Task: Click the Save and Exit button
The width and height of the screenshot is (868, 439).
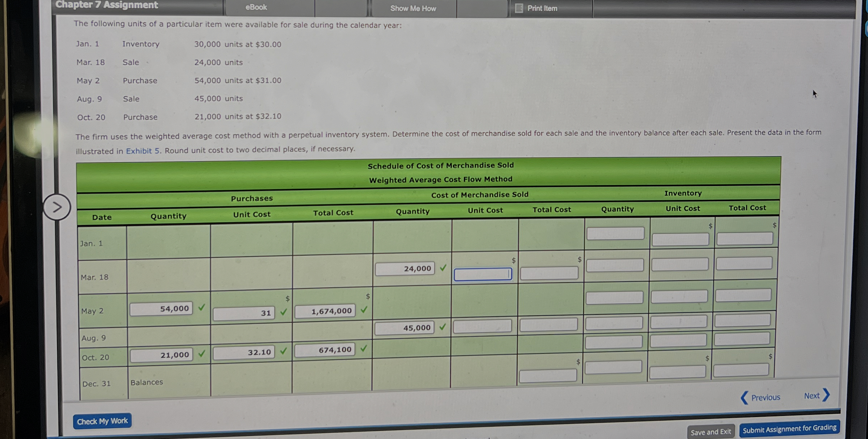Action: 711,432
